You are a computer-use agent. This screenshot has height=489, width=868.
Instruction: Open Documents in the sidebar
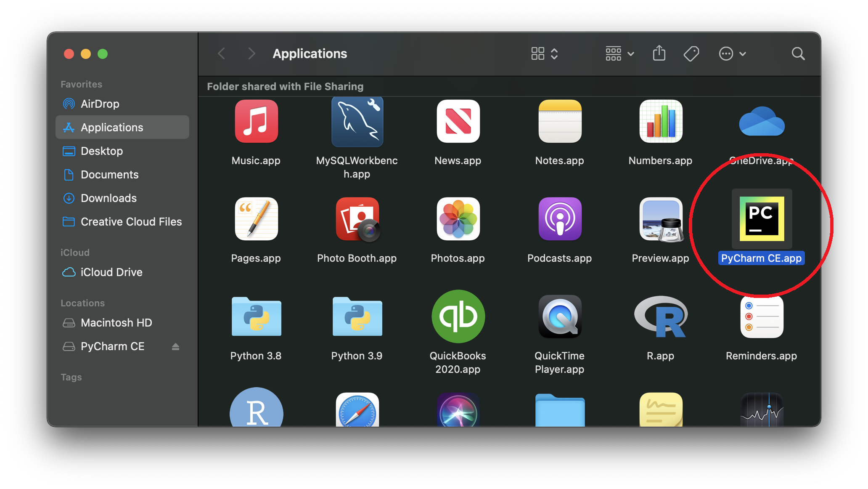pyautogui.click(x=122, y=174)
